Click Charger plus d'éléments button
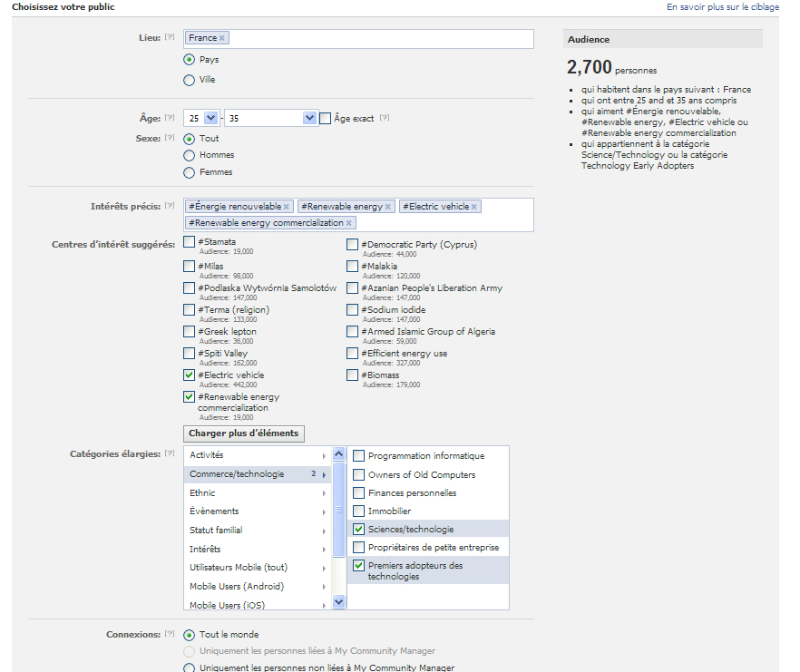Image resolution: width=800 pixels, height=672 pixels. [244, 433]
